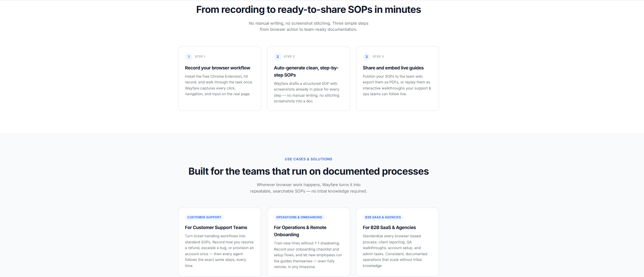
Task: Click the "From recording to ready-to-share SOPs" heading
Action: 308,10
